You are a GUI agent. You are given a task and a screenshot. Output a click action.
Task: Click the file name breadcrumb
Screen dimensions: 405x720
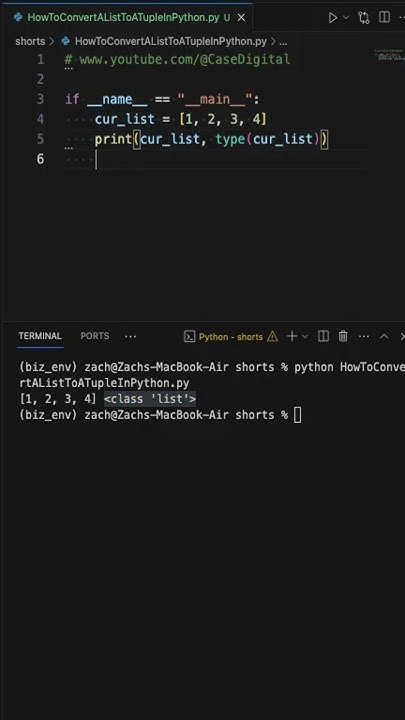pyautogui.click(x=171, y=41)
